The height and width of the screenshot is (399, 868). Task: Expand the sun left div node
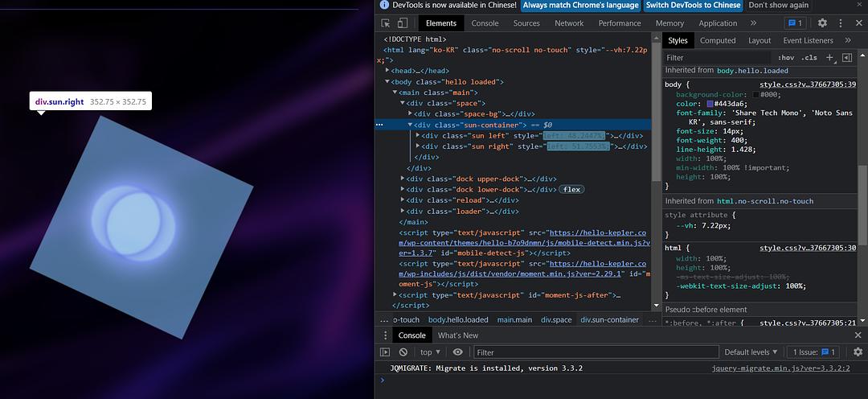(418, 135)
